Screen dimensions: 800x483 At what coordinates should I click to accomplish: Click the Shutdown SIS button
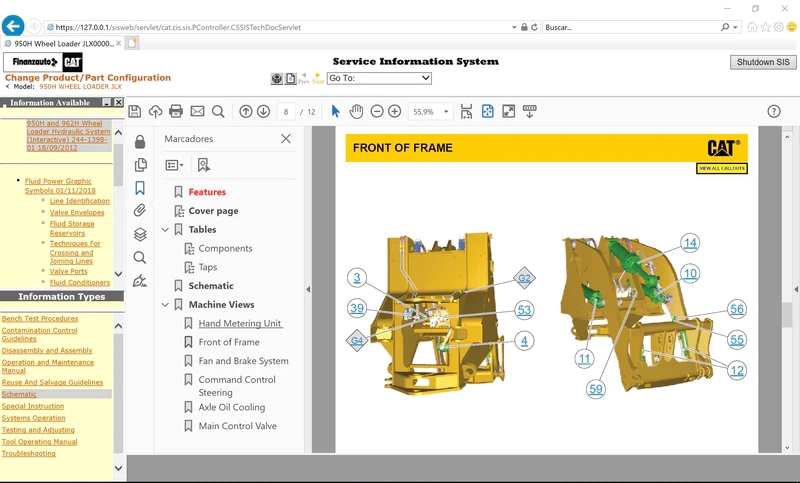tap(763, 62)
